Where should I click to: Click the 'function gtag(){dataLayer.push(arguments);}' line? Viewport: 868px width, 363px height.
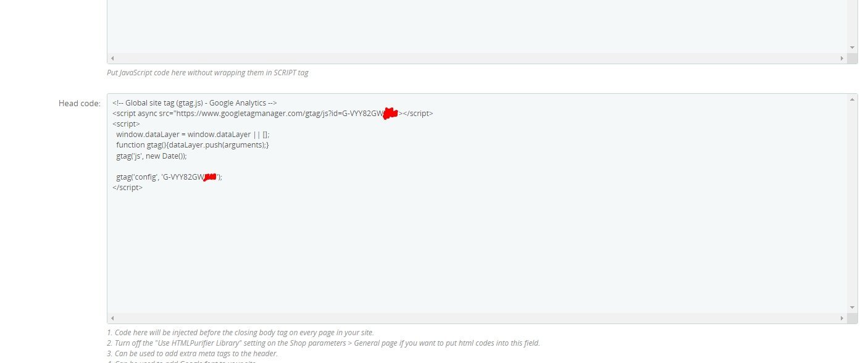click(193, 144)
